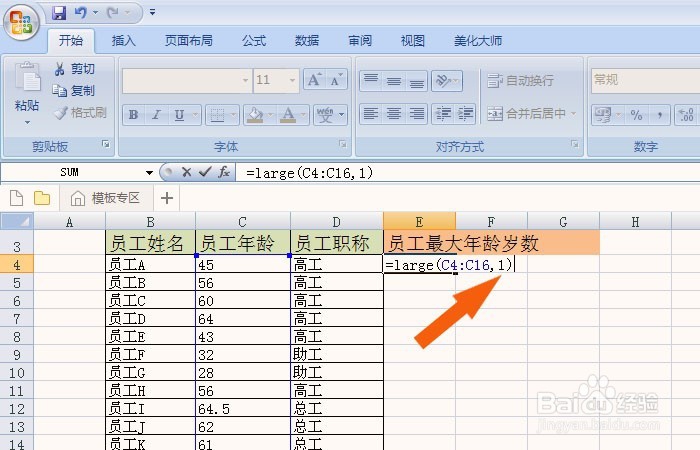Apply fill color bucket
700x450 pixels.
pyautogui.click(x=255, y=115)
